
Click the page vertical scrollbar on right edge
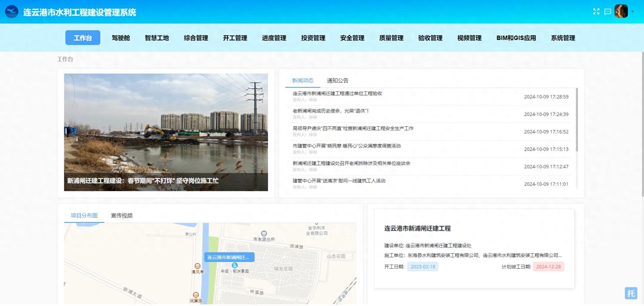click(x=643, y=124)
